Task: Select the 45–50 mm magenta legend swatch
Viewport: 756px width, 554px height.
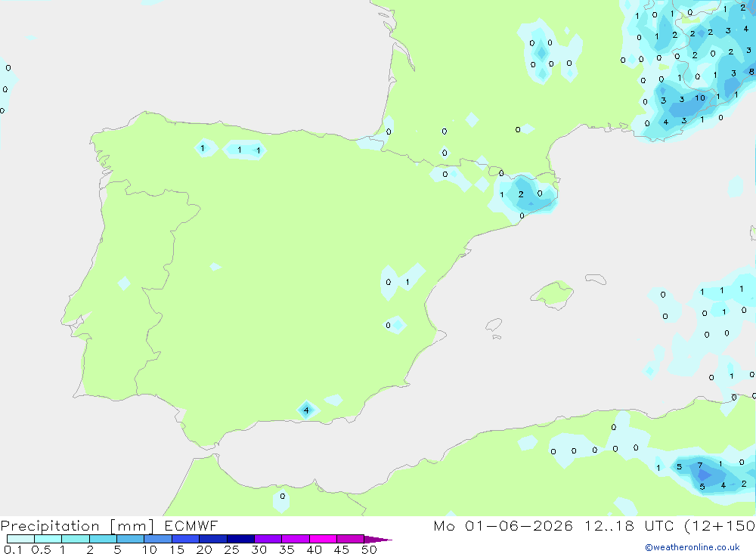Action: pyautogui.click(x=350, y=539)
